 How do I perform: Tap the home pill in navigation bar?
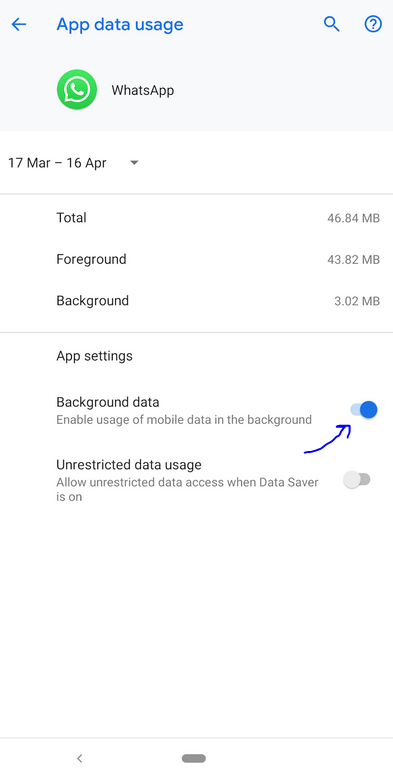pos(194,759)
